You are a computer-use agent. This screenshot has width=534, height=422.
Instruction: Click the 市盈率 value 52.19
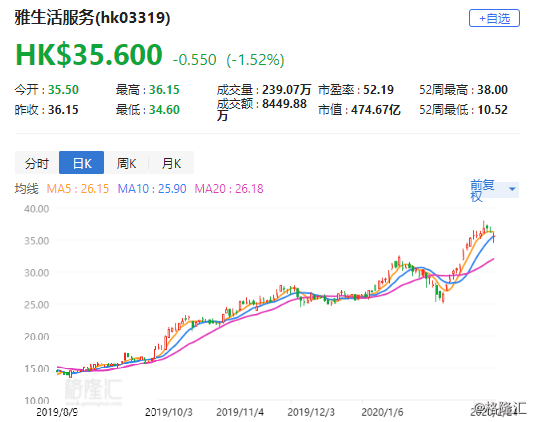pyautogui.click(x=378, y=90)
